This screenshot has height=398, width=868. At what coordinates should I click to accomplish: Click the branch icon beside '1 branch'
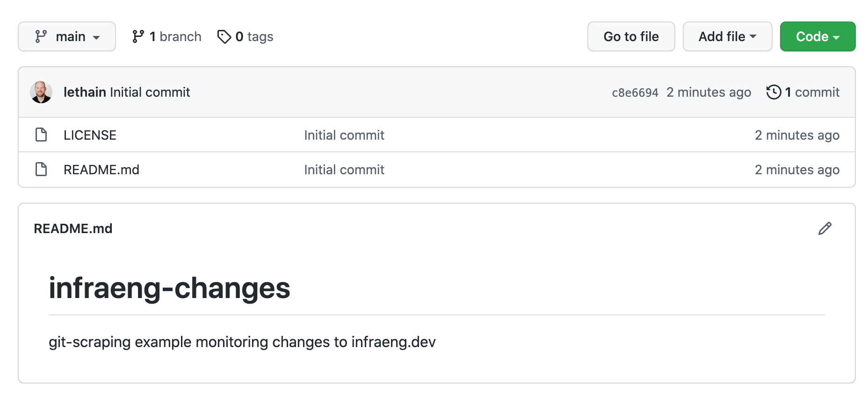point(138,36)
